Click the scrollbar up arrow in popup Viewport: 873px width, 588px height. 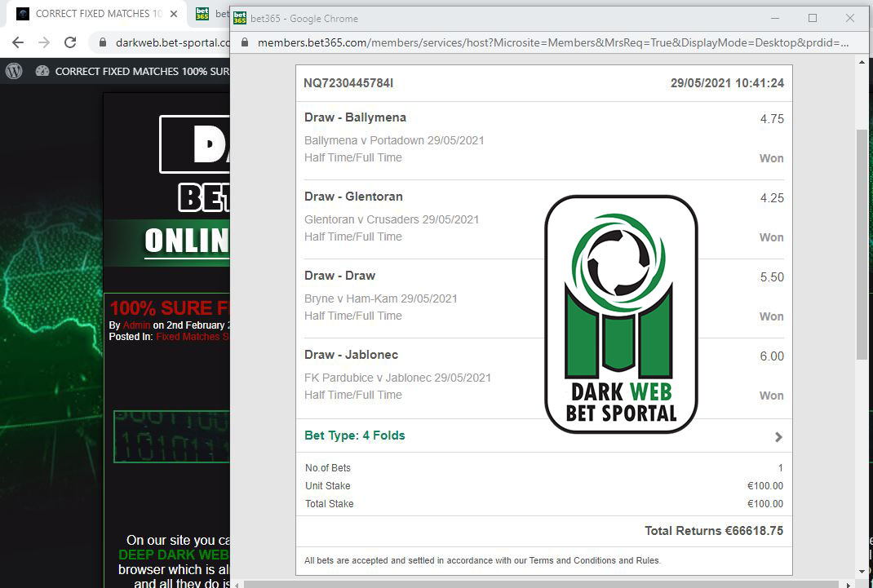coord(862,62)
